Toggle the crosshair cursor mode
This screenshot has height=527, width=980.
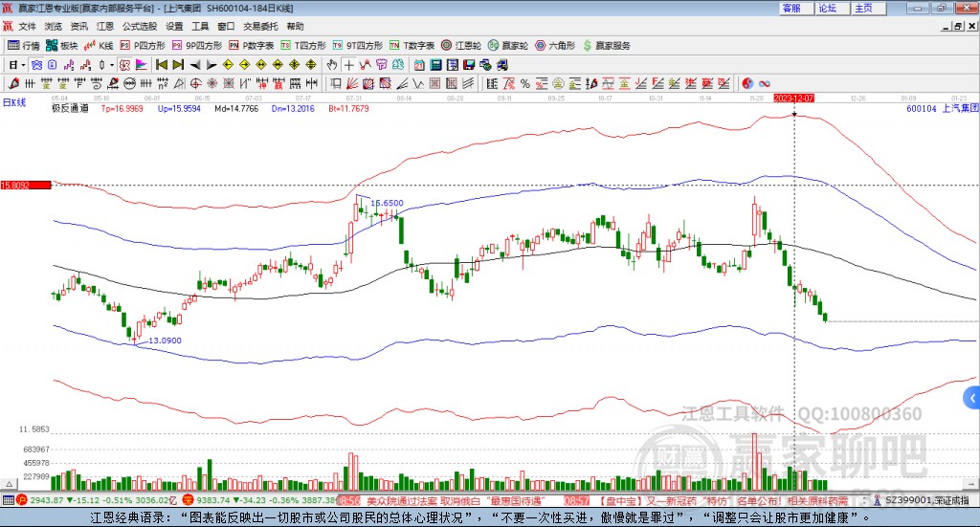[x=348, y=65]
